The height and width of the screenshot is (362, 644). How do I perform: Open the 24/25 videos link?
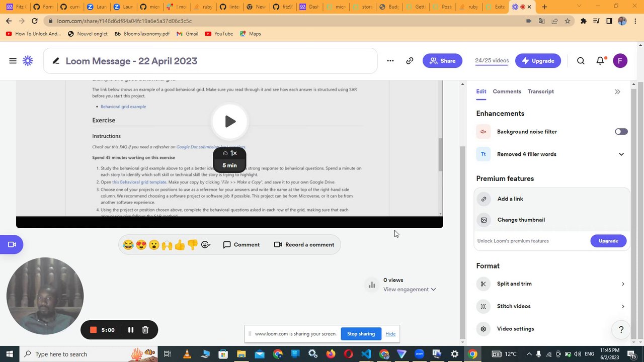(x=492, y=60)
